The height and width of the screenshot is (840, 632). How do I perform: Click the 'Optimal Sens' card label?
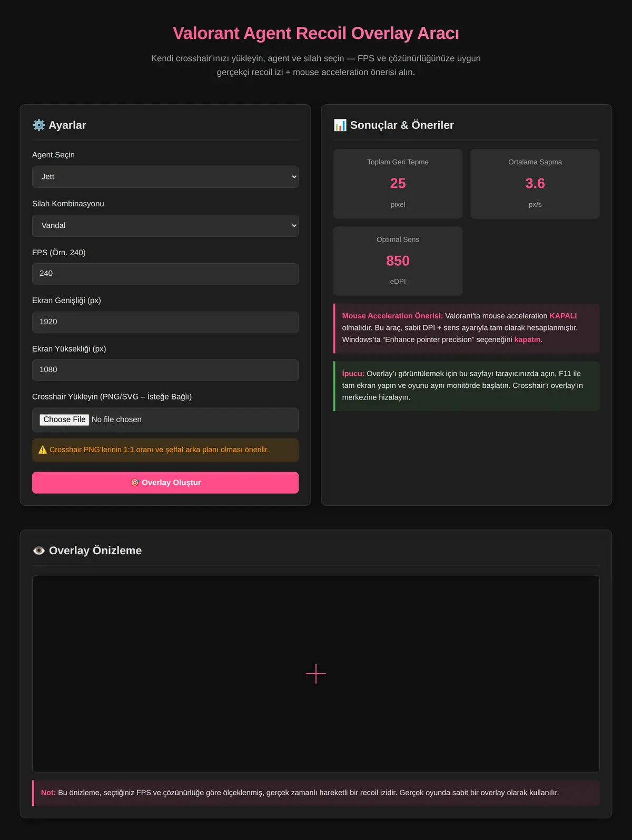coord(398,239)
